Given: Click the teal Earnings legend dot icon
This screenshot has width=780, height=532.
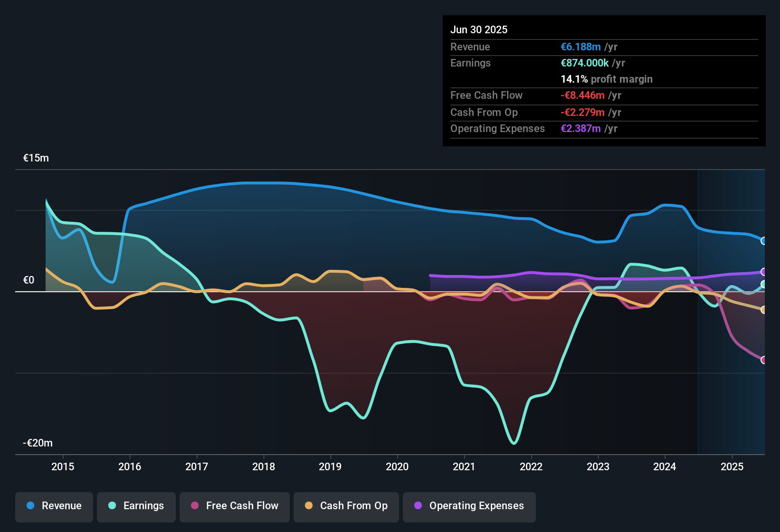Looking at the screenshot, I should pyautogui.click(x=112, y=506).
